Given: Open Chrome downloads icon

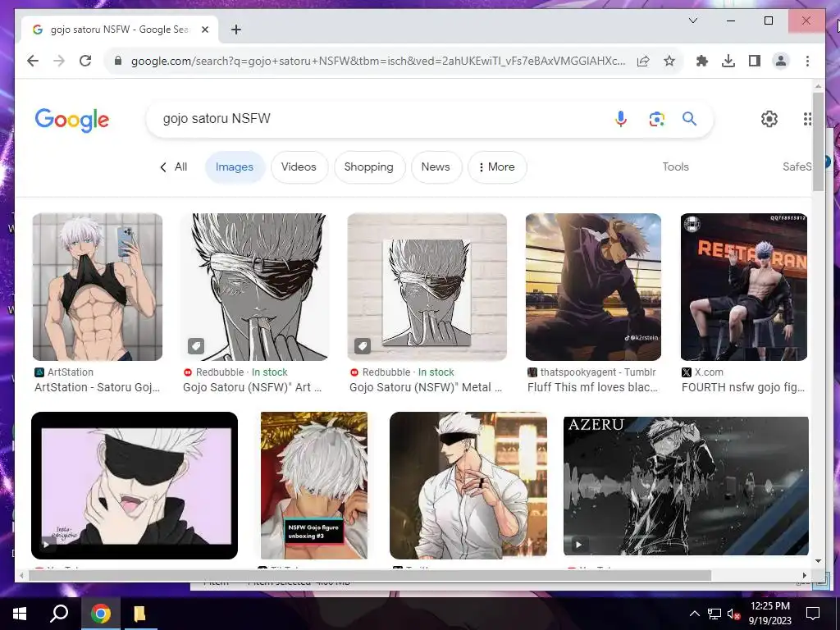Looking at the screenshot, I should pyautogui.click(x=728, y=61).
